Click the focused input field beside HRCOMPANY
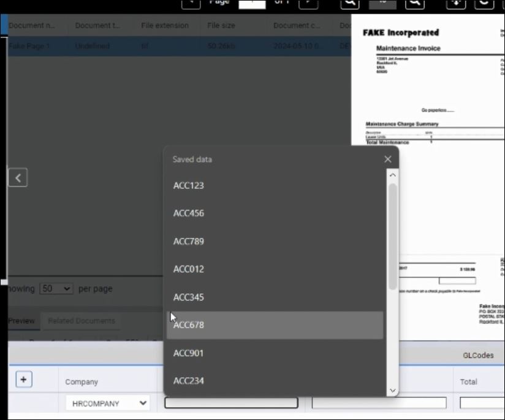Image resolution: width=505 pixels, height=420 pixels. pos(231,403)
